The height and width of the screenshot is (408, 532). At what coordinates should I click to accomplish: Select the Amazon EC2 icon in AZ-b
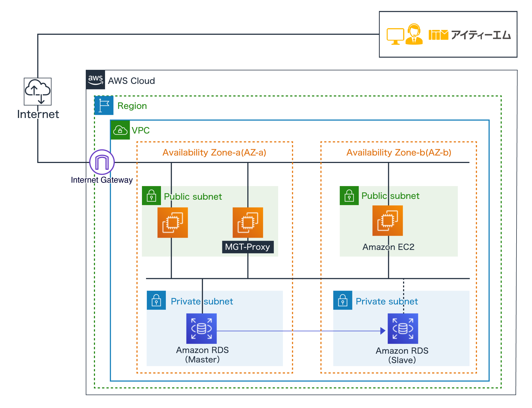click(x=388, y=221)
